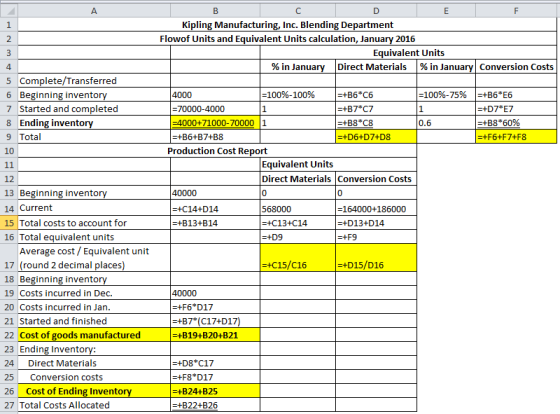The height and width of the screenshot is (414, 560).
Task: Click 'Direct Materials' header in row 4
Action: click(376, 67)
